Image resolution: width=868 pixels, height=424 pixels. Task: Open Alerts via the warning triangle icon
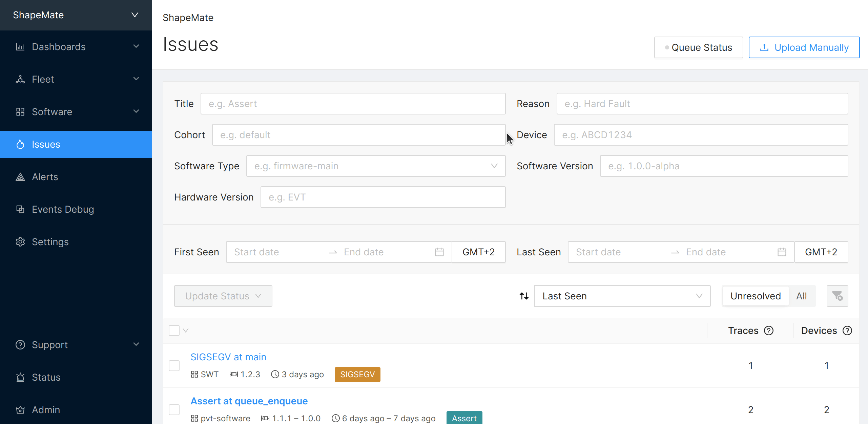pyautogui.click(x=20, y=177)
